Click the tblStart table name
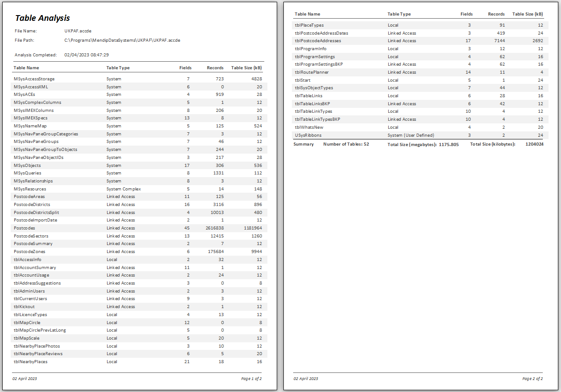This screenshot has height=392, width=561. (302, 80)
